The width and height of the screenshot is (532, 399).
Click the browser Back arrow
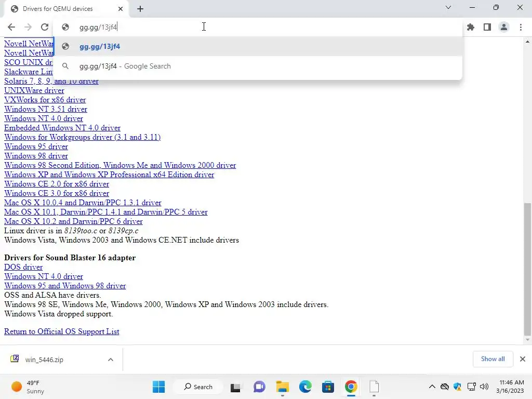[x=11, y=27]
